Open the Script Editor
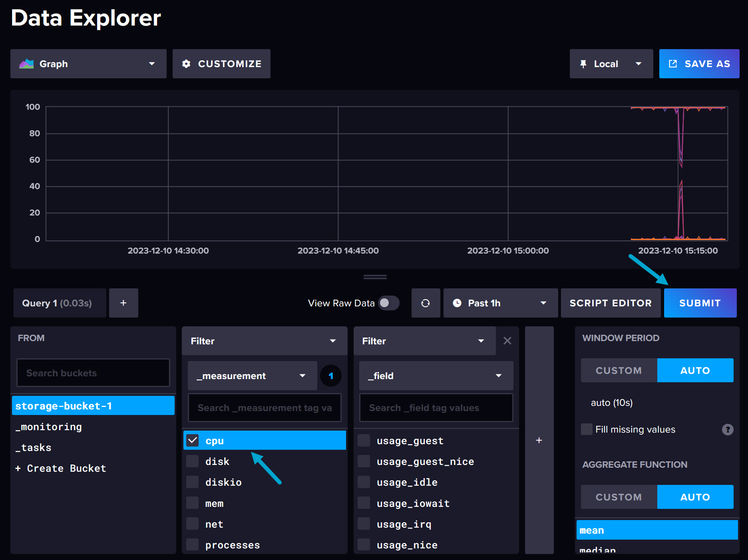Screen dimensions: 748x560 611,303
